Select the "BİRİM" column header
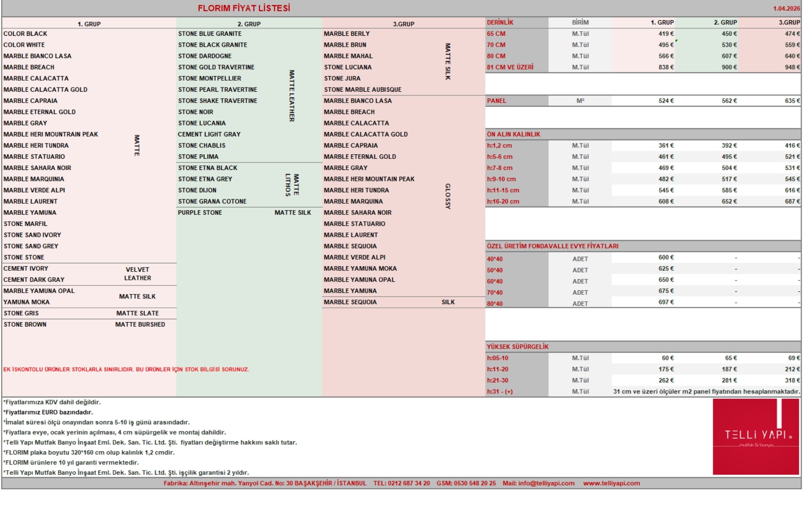Viewport: 803px width, 532px height. (x=580, y=23)
